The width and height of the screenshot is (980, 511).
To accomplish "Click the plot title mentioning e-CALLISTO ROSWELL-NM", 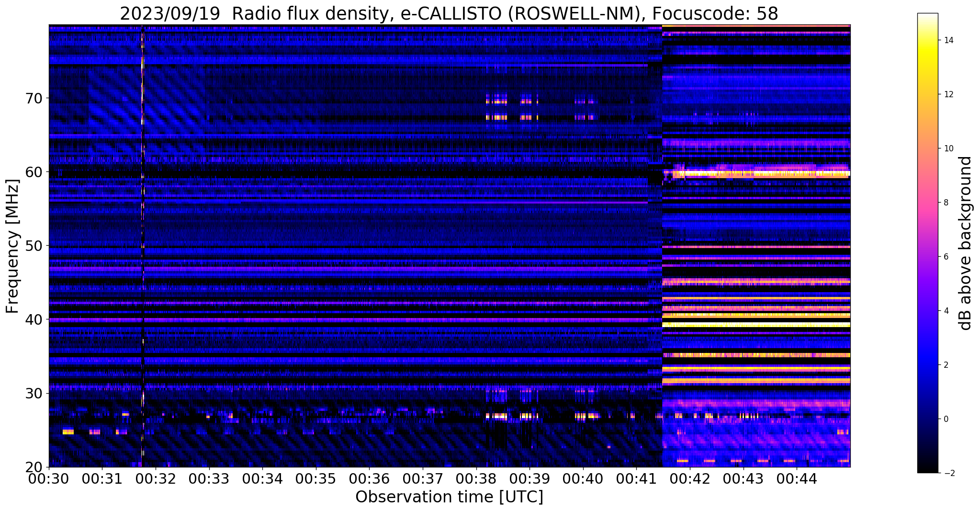I will pos(449,13).
